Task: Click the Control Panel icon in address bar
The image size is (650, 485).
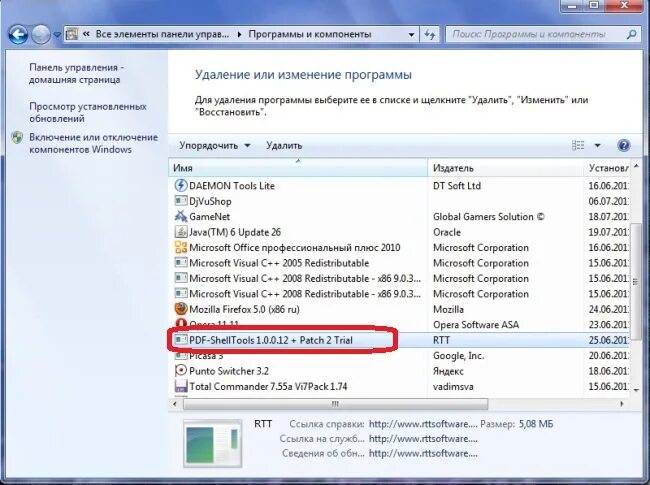Action: coord(72,34)
